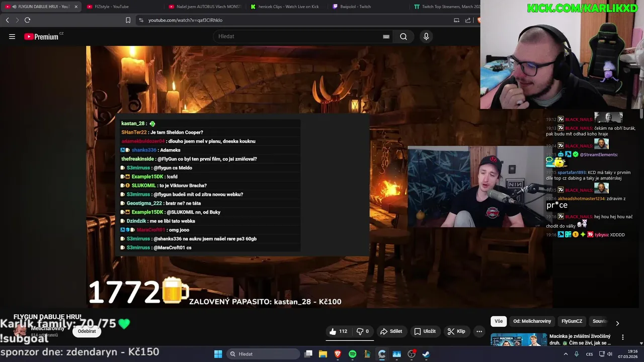Bookmark this page via bookmark icon
Screen dimensions: 644x362
[128, 20]
